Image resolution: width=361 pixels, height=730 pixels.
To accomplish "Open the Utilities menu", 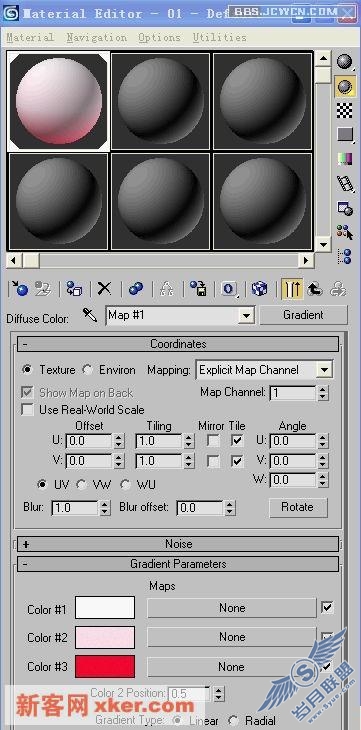I will [219, 37].
